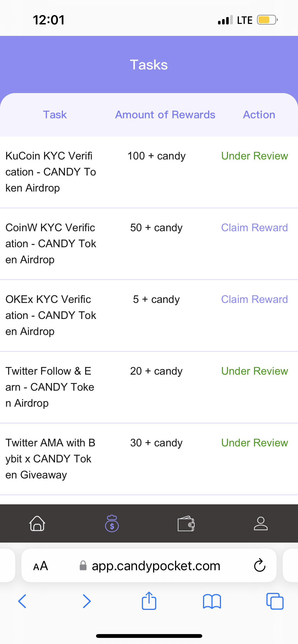
Task: Tap Under Review for Twitter Follow task
Action: point(254,371)
